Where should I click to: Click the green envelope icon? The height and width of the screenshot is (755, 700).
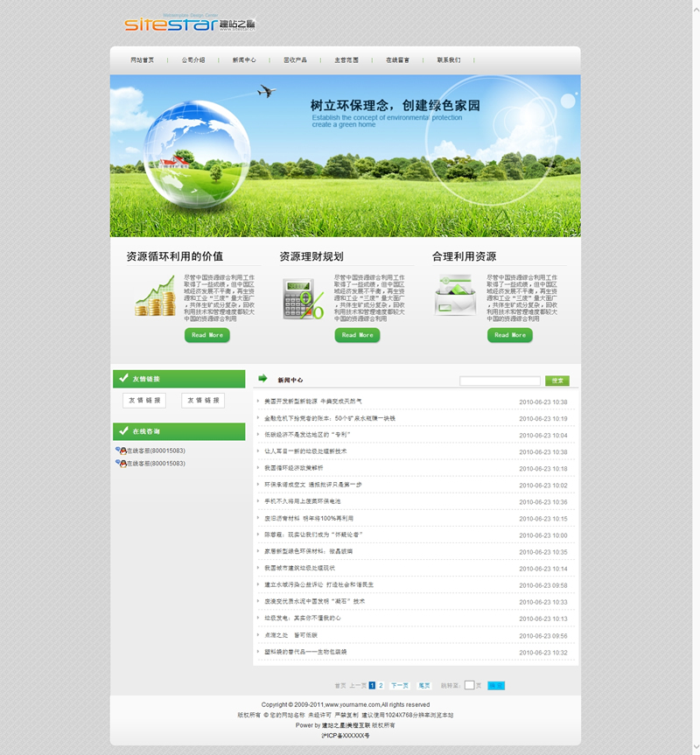coord(455,296)
